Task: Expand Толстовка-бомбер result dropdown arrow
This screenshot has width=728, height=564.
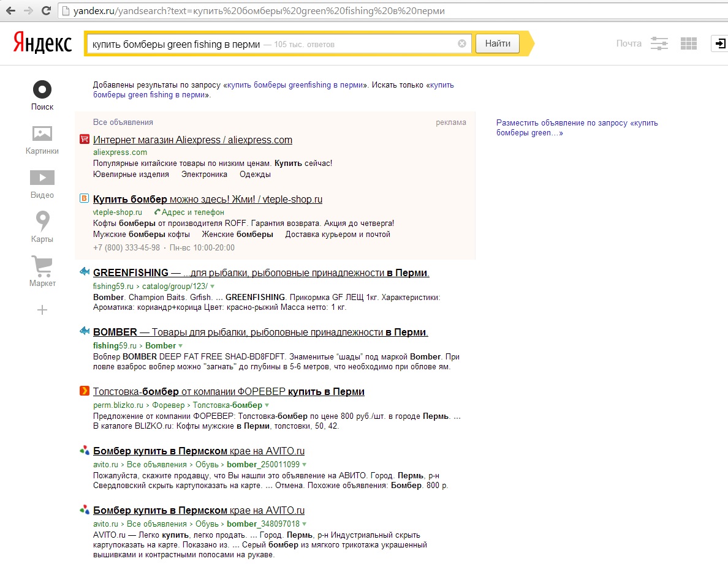Action: pos(267,405)
